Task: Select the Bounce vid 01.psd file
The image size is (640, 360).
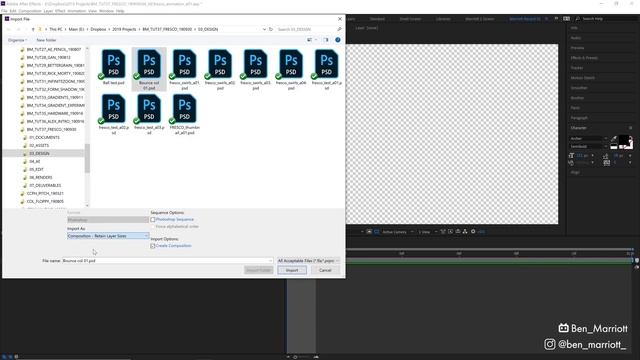Action: point(149,69)
